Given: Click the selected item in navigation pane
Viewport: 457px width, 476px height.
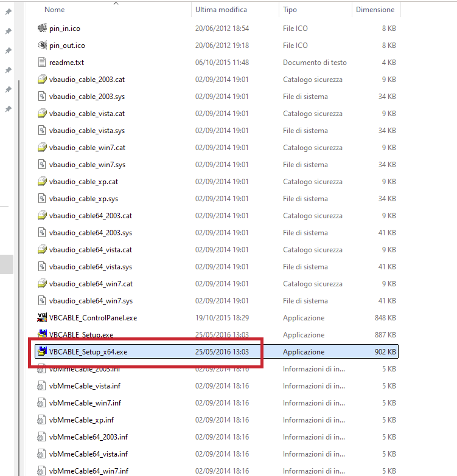Looking at the screenshot, I should click(x=6, y=264).
